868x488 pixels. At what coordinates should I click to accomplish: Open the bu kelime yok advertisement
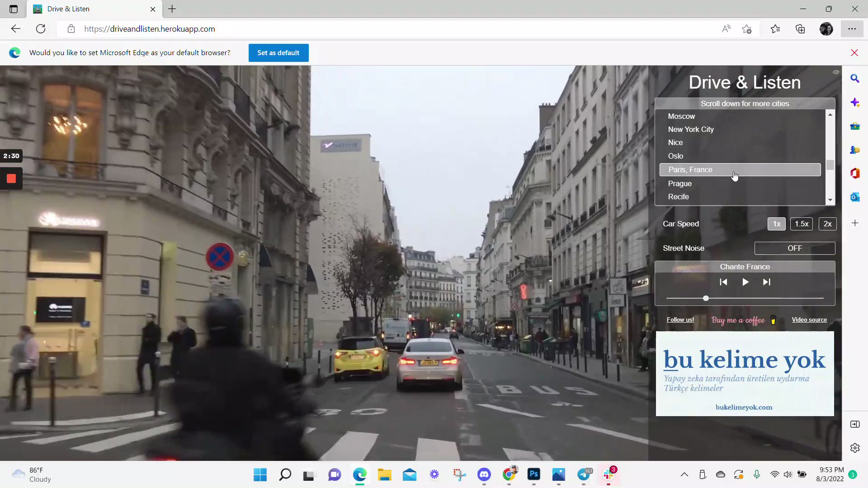[745, 374]
